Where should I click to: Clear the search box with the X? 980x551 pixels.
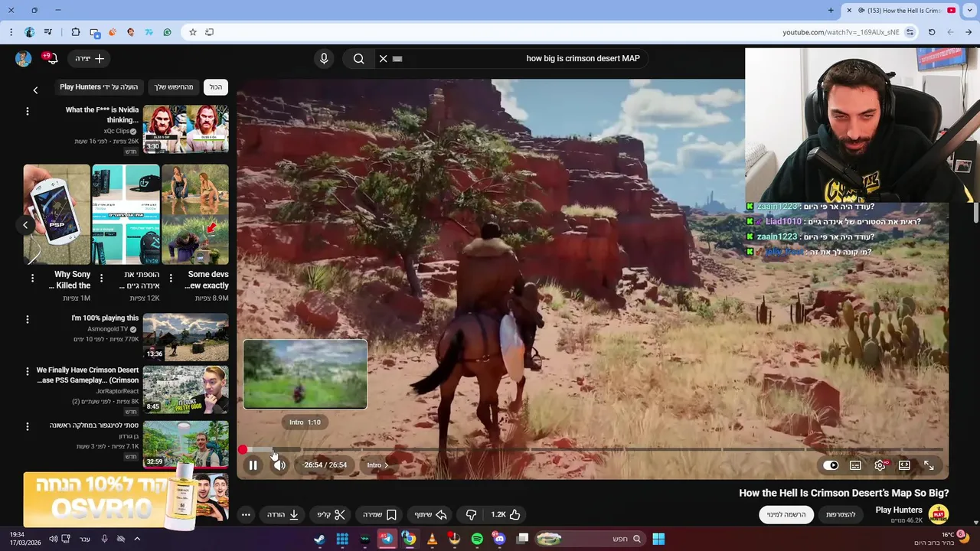pos(384,58)
